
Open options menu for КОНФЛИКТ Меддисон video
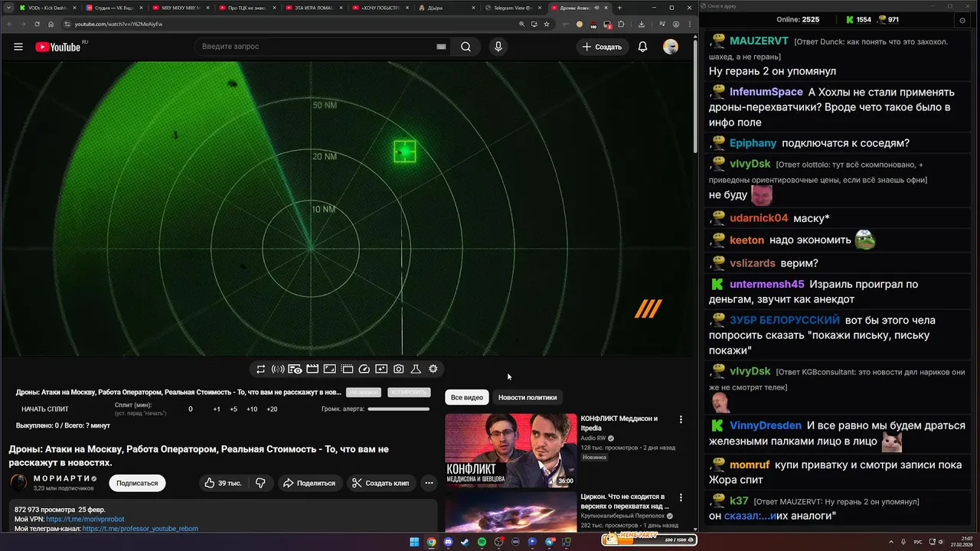681,419
